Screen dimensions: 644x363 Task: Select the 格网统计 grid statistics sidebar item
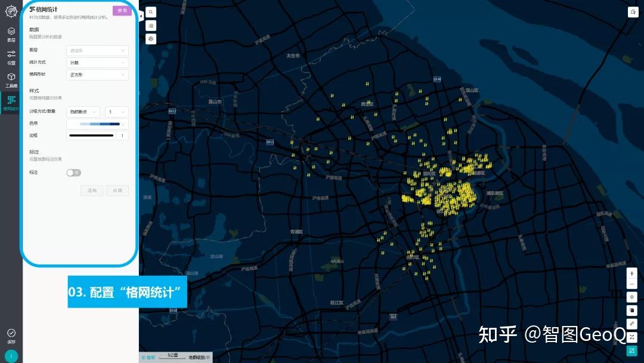coord(11,103)
